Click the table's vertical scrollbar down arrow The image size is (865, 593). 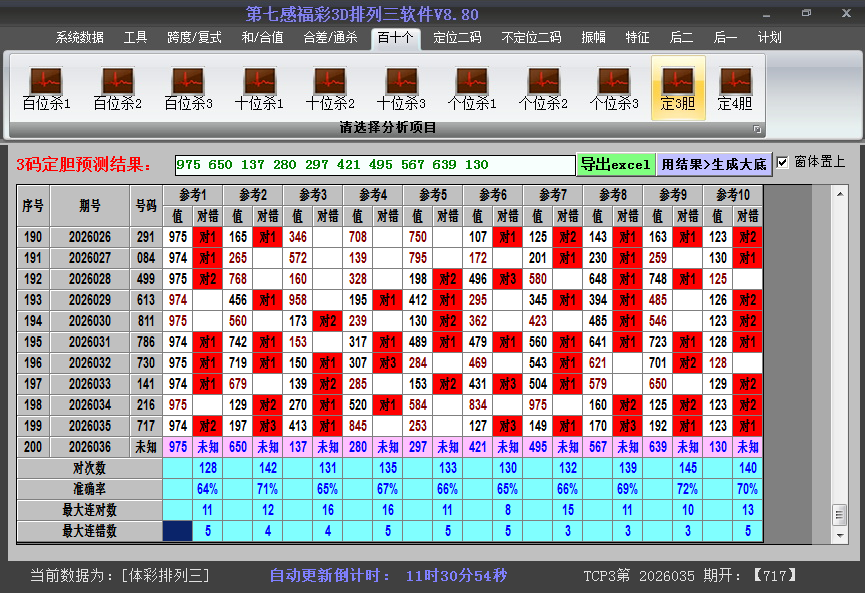(839, 534)
